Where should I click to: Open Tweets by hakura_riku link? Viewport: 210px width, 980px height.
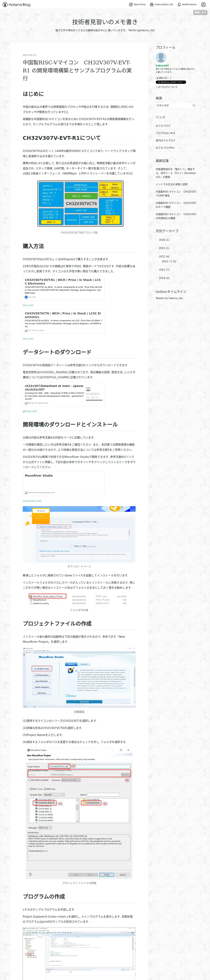(169, 298)
